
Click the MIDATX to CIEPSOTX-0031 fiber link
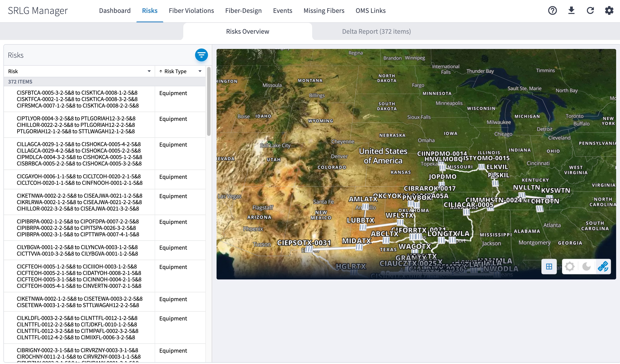(x=334, y=248)
